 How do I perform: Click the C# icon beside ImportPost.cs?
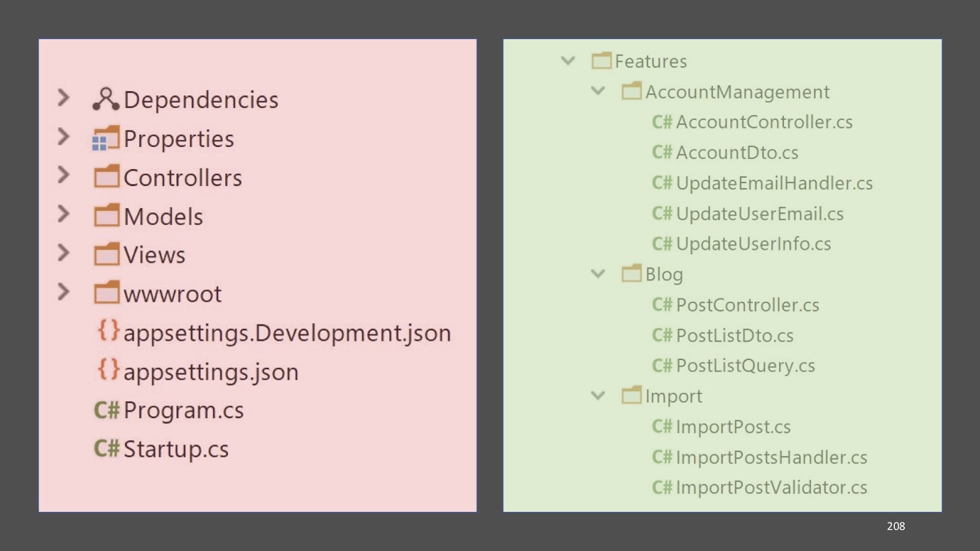point(662,426)
